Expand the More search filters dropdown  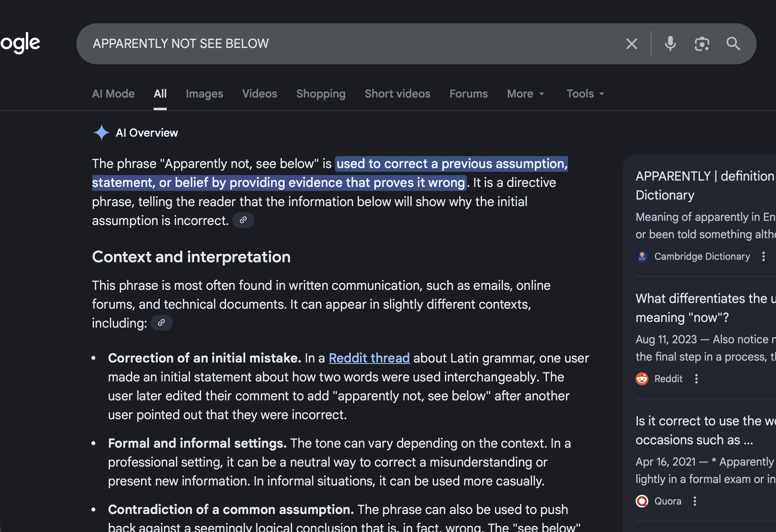click(526, 94)
